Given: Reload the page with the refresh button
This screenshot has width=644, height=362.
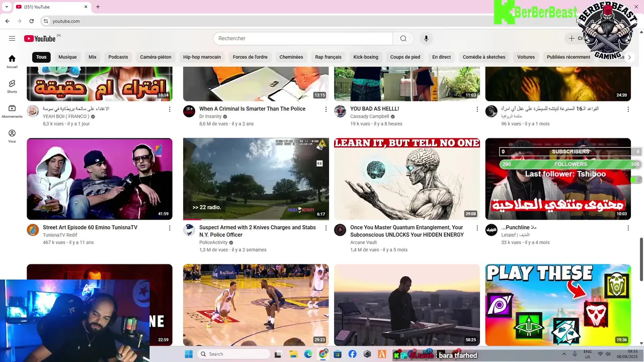Looking at the screenshot, I should click(x=32, y=21).
